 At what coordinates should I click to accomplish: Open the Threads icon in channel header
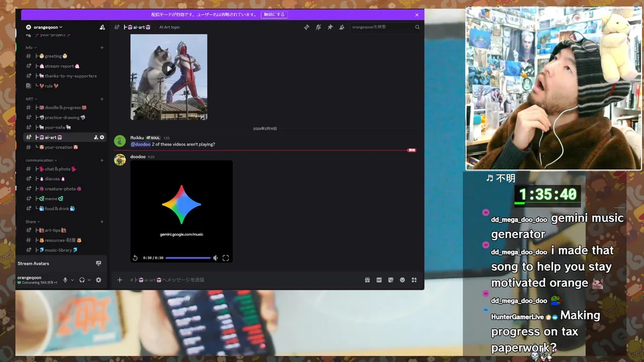pyautogui.click(x=306, y=27)
